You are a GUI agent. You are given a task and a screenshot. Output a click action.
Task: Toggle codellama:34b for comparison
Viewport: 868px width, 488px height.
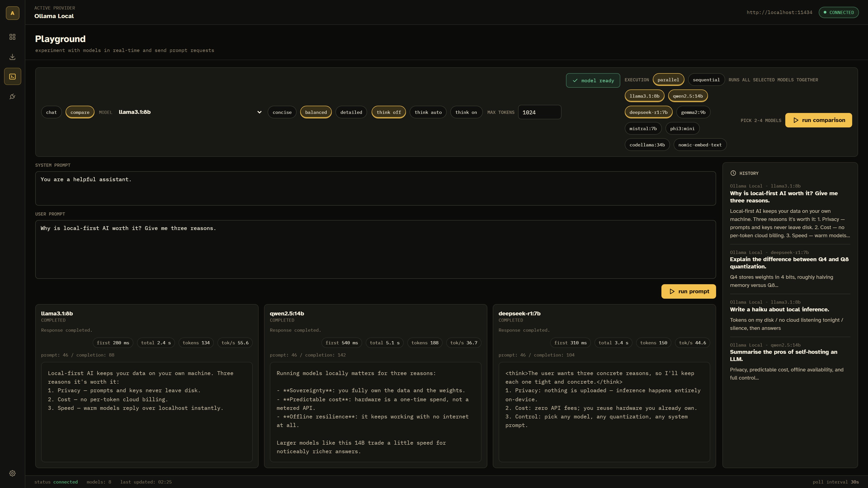pos(647,145)
